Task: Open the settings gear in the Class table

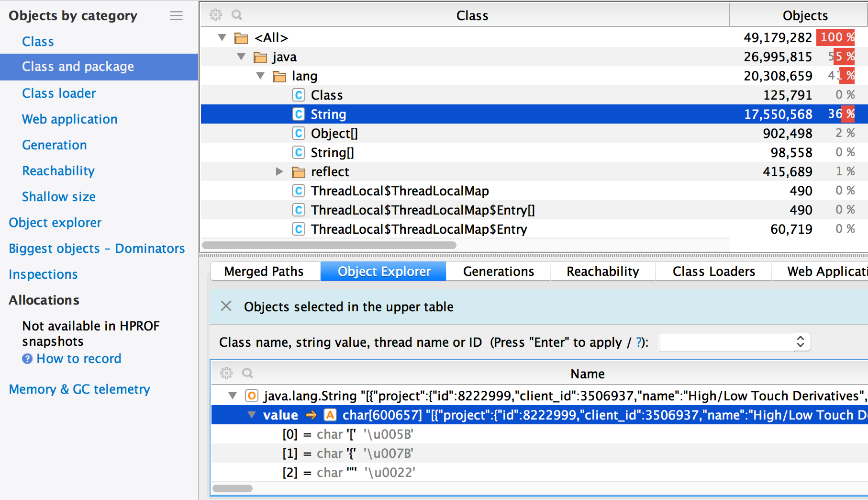Action: click(x=216, y=15)
